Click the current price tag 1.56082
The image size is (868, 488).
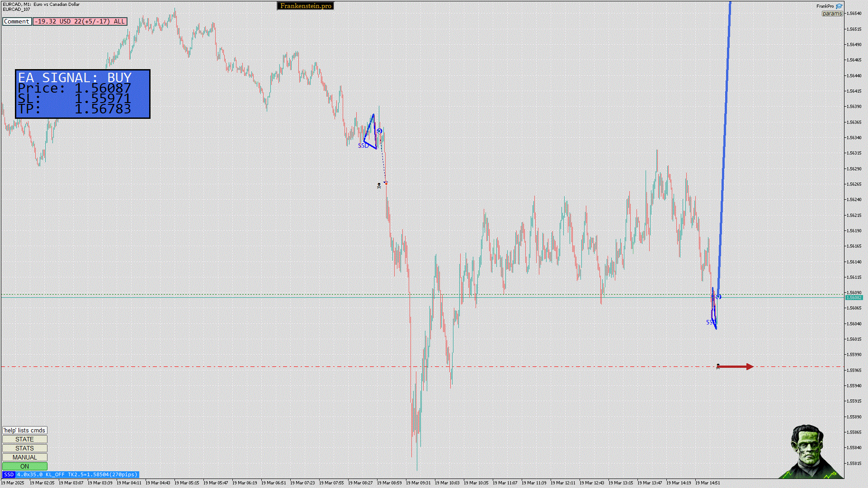(x=854, y=297)
